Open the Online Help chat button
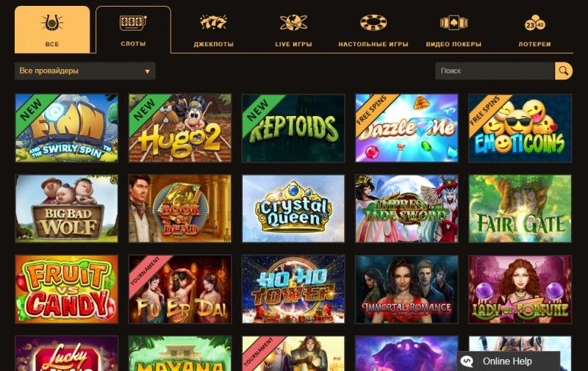This screenshot has width=588, height=371. coord(508,361)
